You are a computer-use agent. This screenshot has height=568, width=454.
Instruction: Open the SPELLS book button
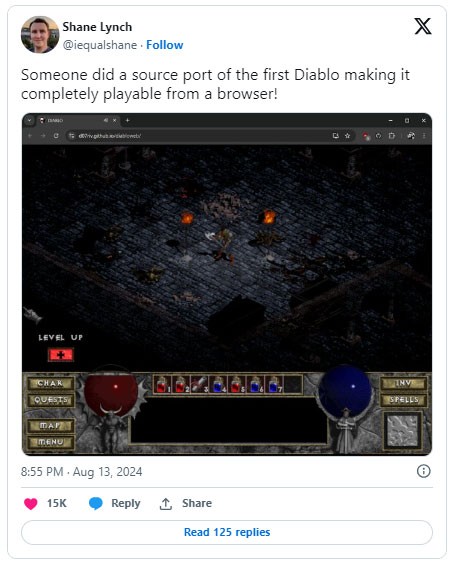pyautogui.click(x=403, y=400)
